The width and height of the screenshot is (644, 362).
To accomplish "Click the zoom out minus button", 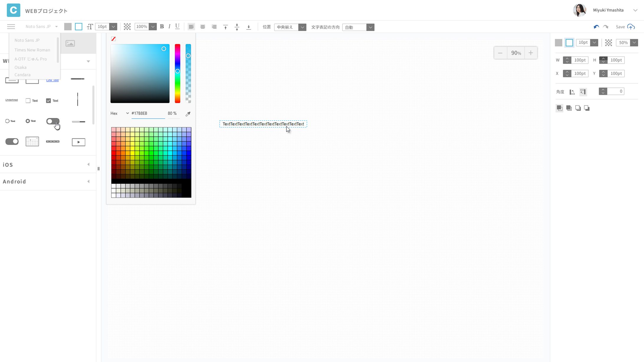I will (x=500, y=53).
